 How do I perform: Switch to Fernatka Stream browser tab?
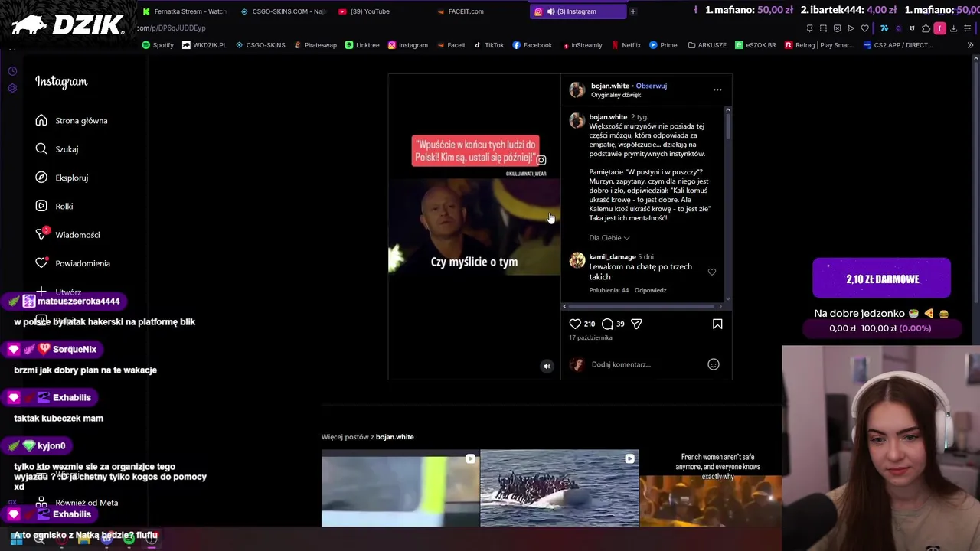point(184,11)
